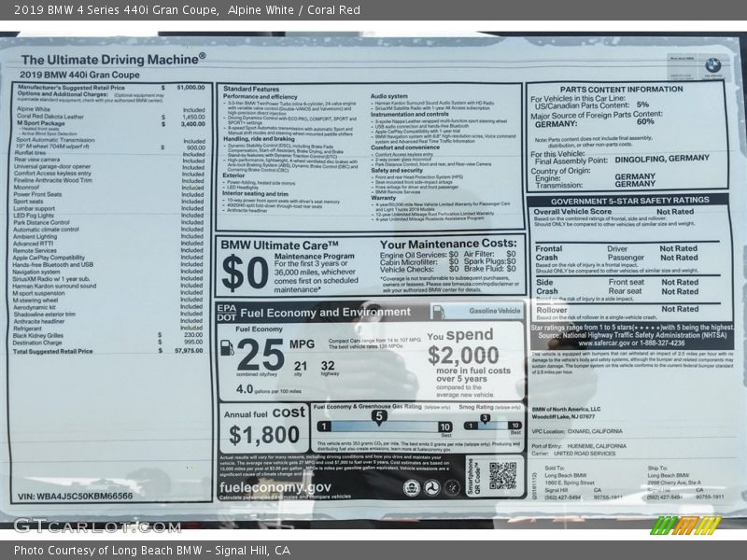Click the second round agency seal beside fueleconomy.gov
This screenshot has width=747, height=560.
pos(431,487)
